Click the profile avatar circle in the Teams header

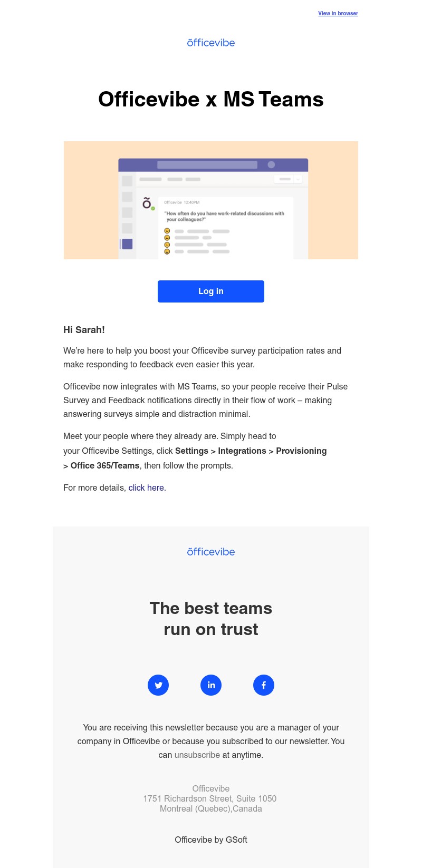pos(270,164)
